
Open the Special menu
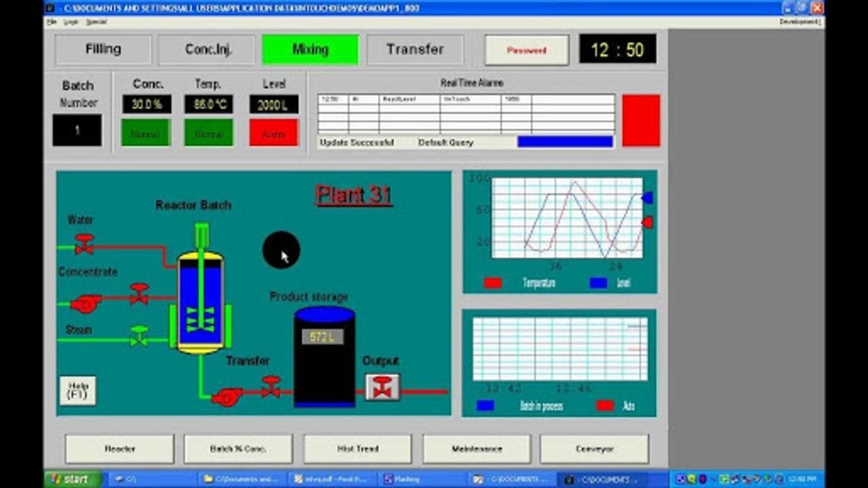tap(96, 22)
